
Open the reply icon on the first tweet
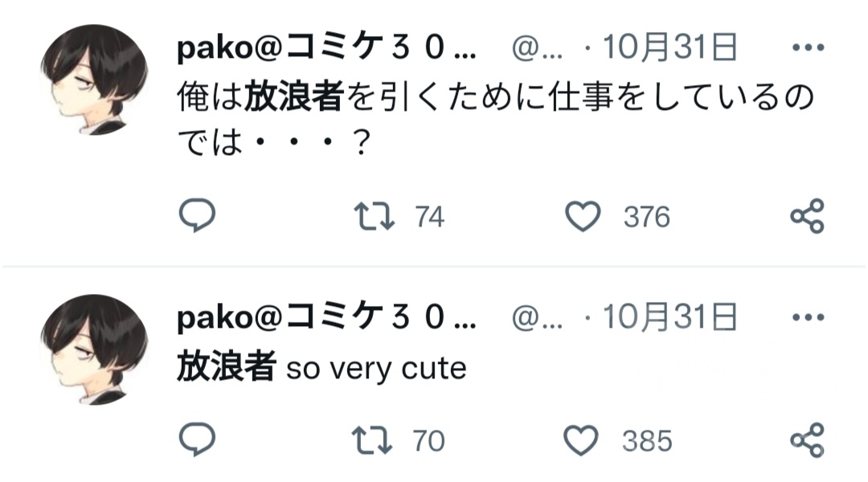coord(195,215)
